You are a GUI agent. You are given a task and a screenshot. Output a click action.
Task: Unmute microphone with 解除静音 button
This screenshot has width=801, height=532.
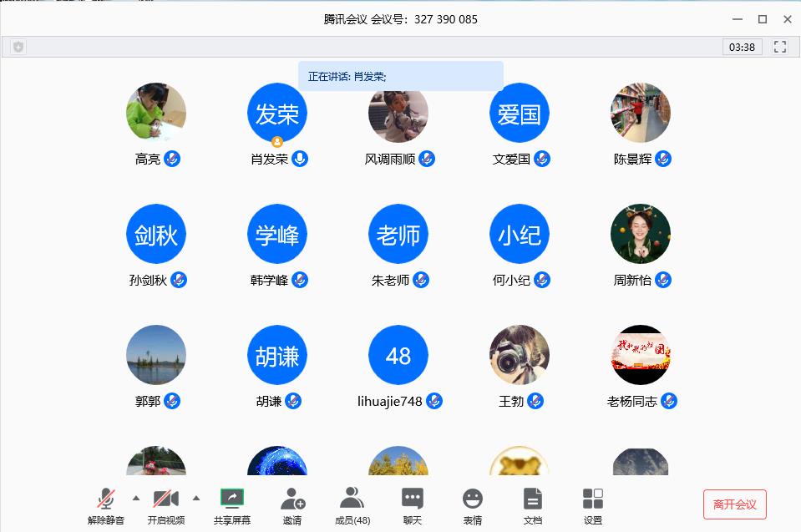(106, 499)
